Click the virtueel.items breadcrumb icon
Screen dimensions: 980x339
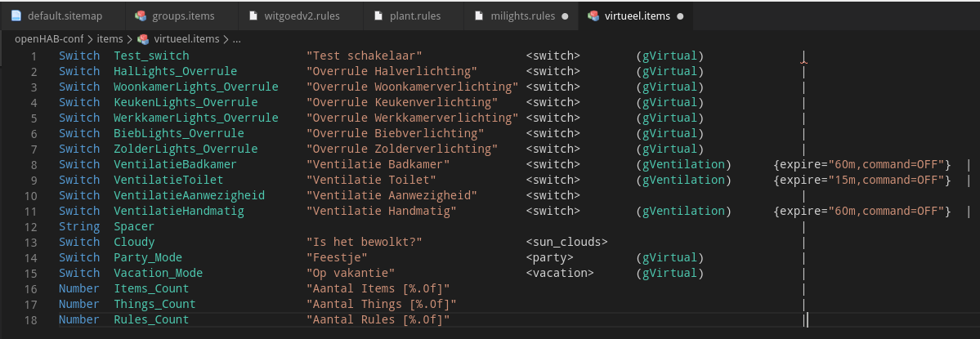[x=143, y=38]
